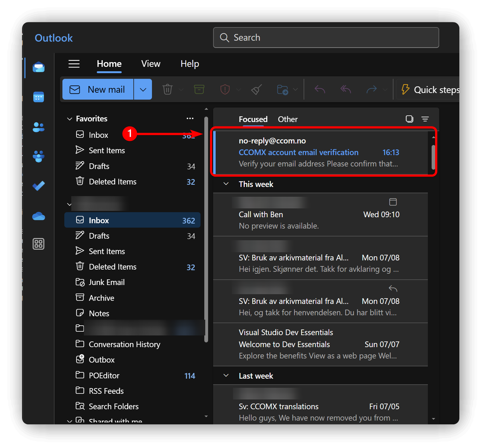Click the Select mode icon beside Other
This screenshot has height=448, width=483.
coord(409,119)
